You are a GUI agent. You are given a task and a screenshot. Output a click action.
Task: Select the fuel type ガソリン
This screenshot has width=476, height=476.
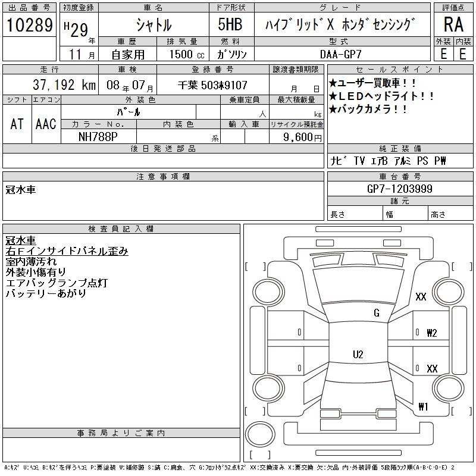[231, 55]
